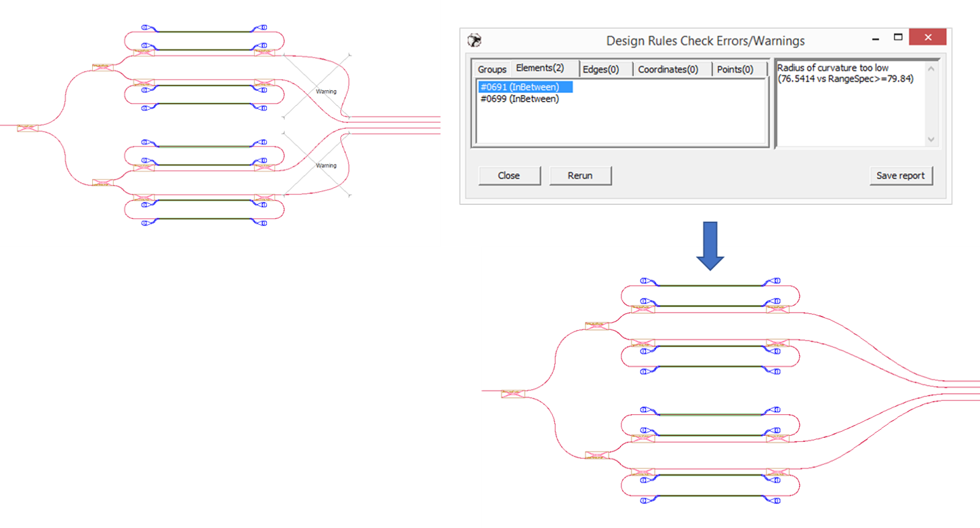This screenshot has width=980, height=528.
Task: Click Save report to export DRC results
Action: 901,175
